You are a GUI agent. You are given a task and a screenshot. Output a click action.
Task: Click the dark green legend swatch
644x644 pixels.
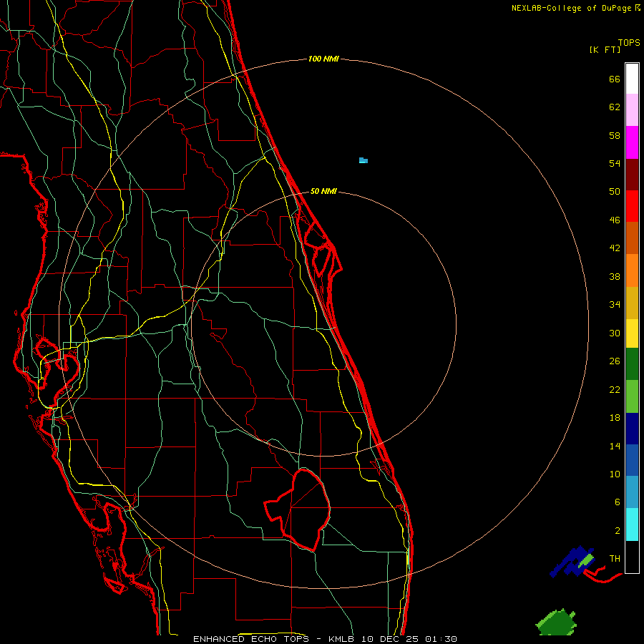tap(632, 364)
